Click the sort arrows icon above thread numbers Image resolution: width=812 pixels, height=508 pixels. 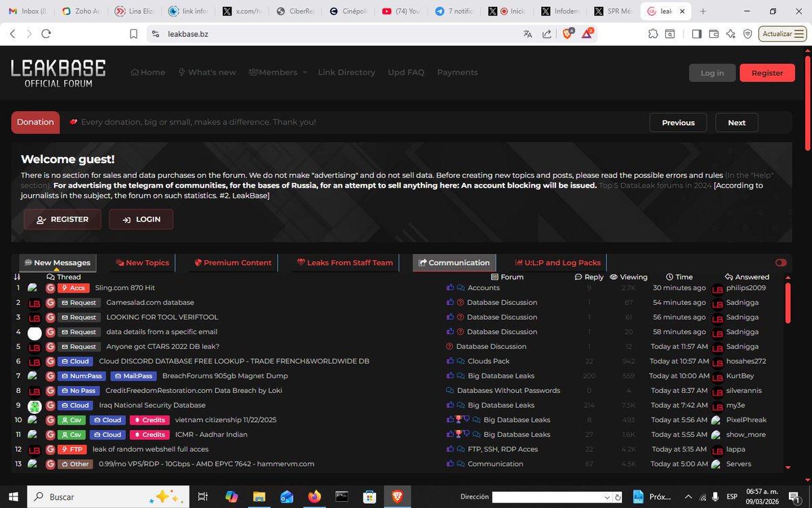pyautogui.click(x=17, y=277)
